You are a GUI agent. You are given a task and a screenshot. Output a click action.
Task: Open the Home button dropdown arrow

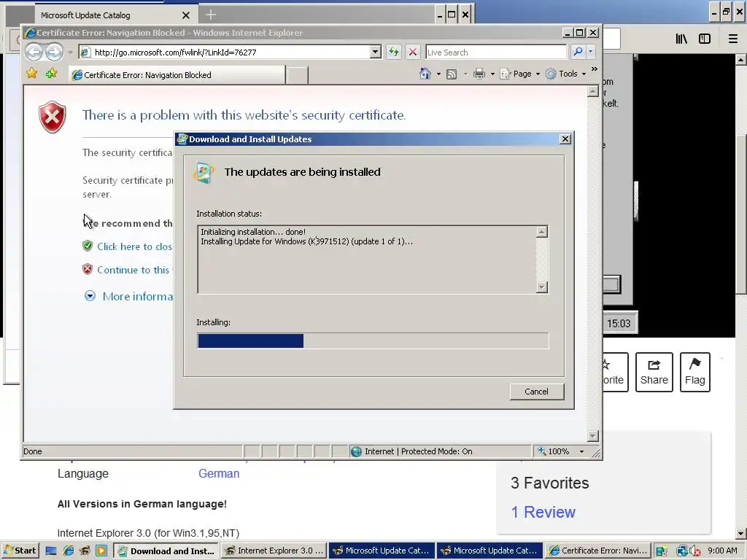pyautogui.click(x=438, y=74)
